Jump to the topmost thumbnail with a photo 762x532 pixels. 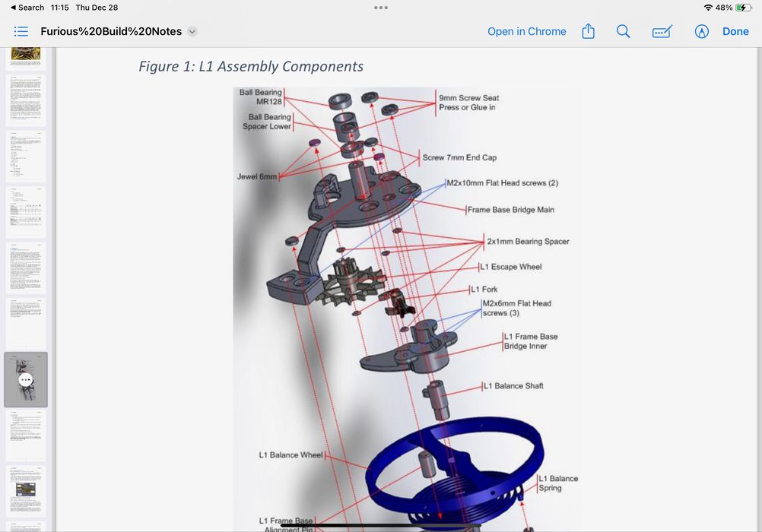pyautogui.click(x=26, y=58)
